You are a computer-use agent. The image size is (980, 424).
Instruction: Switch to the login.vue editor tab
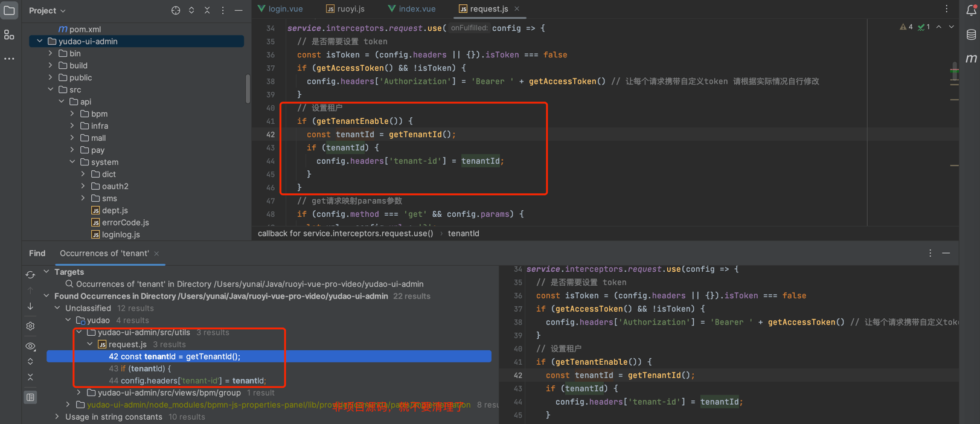click(x=280, y=8)
